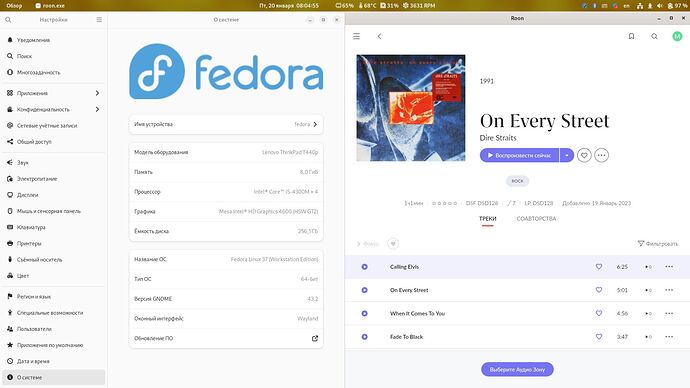The height and width of the screenshot is (388, 690).
Task: Click play count icon for Calling Elvis
Action: (648, 267)
